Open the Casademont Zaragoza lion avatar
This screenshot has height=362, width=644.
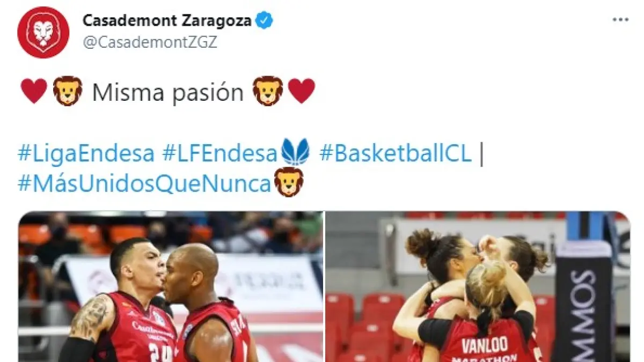point(43,32)
